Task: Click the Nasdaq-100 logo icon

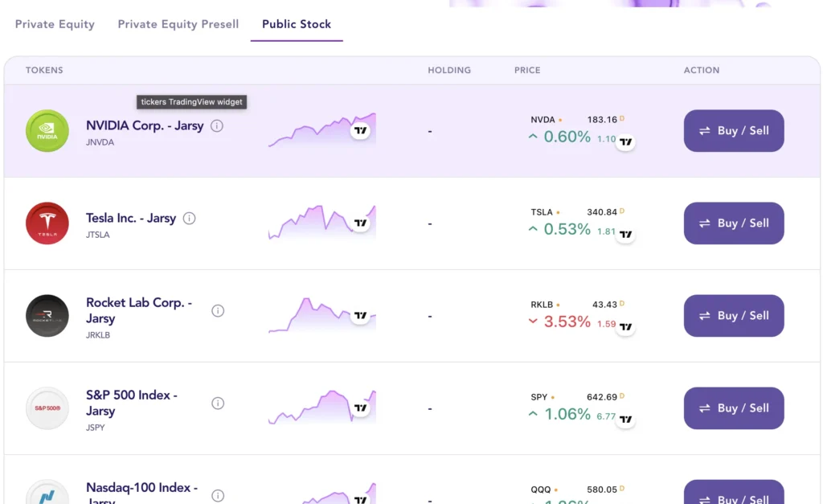Action: [47, 493]
